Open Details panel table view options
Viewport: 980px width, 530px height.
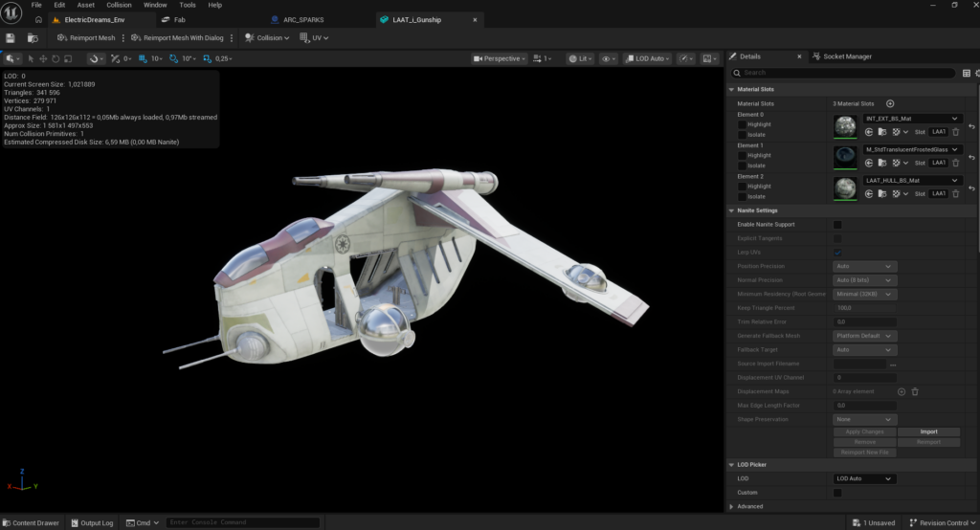(x=967, y=73)
